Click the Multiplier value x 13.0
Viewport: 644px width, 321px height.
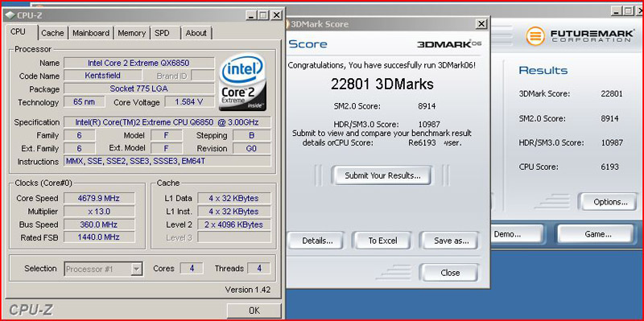pyautogui.click(x=99, y=212)
